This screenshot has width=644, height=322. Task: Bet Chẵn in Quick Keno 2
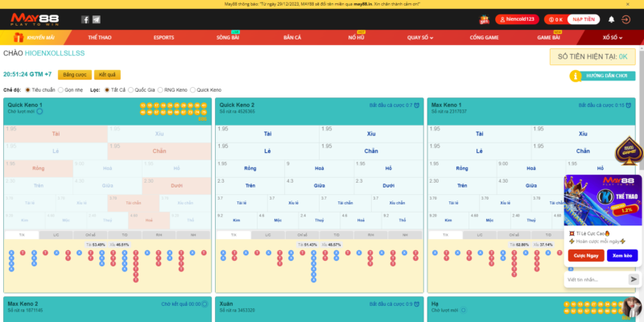pos(371,151)
